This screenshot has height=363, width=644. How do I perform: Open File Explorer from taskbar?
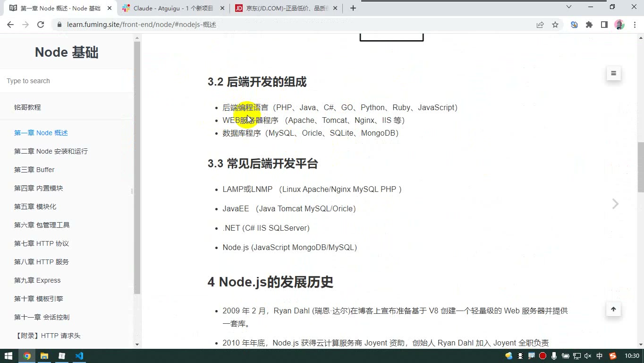point(44,356)
